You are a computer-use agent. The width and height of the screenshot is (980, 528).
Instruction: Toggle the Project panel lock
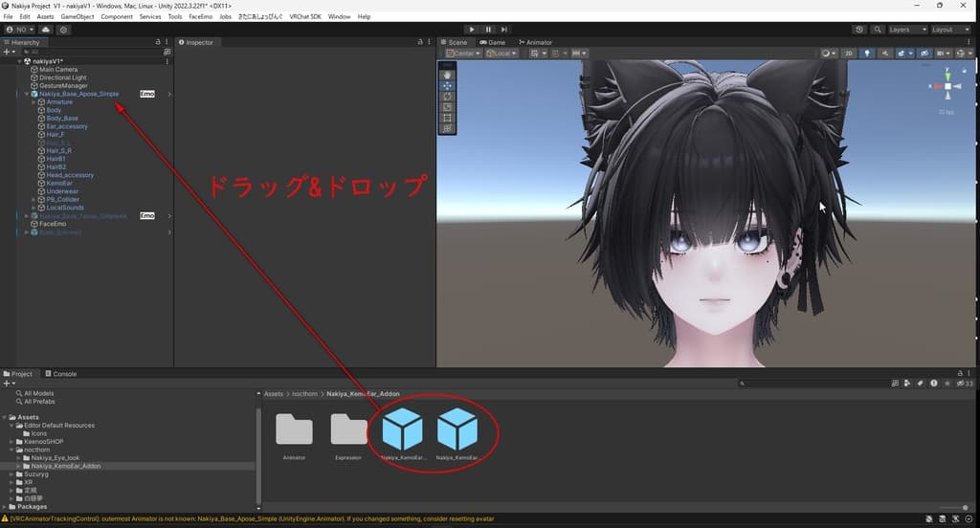[960, 373]
